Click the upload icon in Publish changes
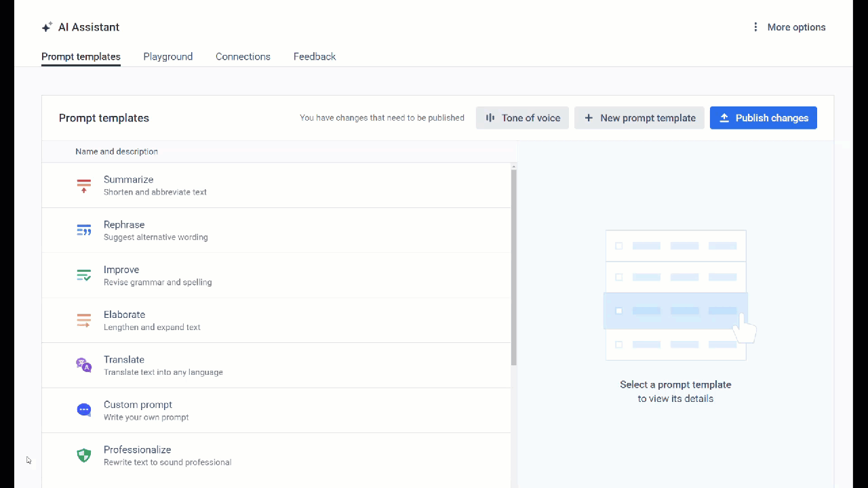Viewport: 868px width, 488px height. [x=724, y=118]
